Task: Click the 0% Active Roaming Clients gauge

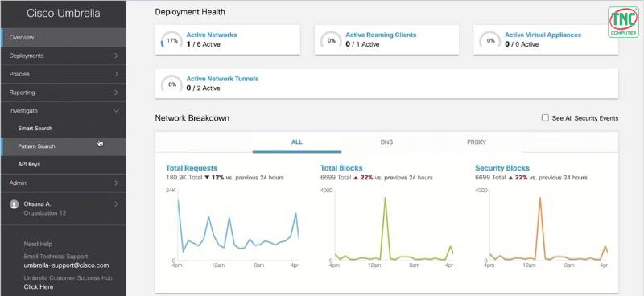Action: pyautogui.click(x=331, y=41)
